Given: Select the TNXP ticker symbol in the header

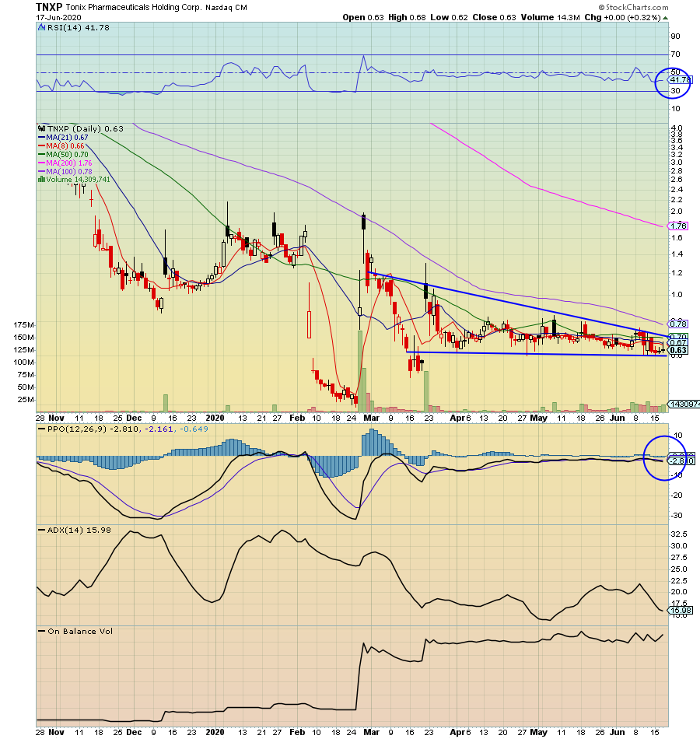Looking at the screenshot, I should [x=49, y=7].
